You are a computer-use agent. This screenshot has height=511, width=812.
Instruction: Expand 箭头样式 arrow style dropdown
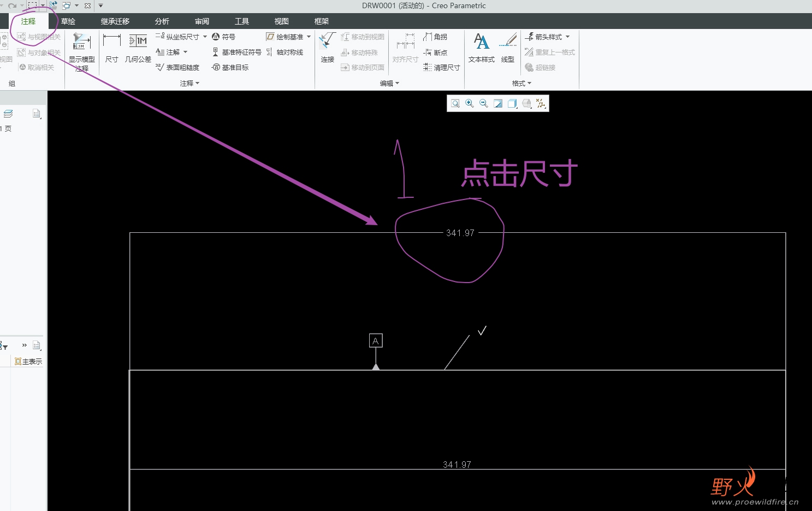pyautogui.click(x=568, y=37)
